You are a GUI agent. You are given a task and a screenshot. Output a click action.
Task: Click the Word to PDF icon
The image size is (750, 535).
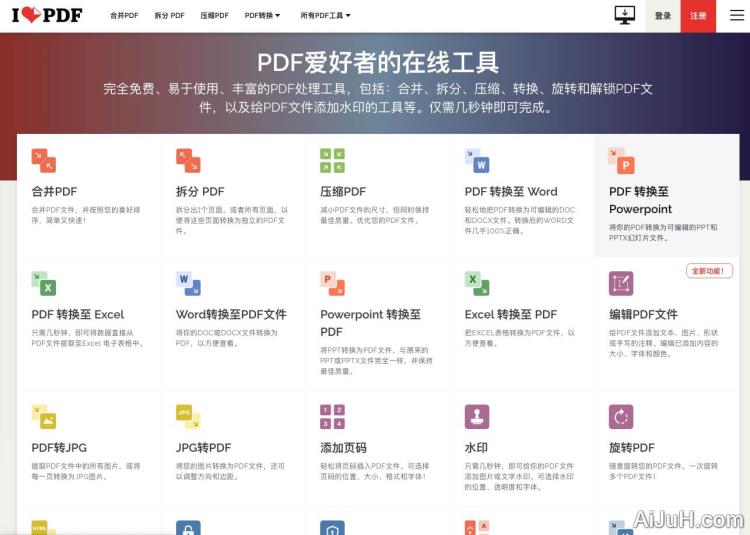[188, 284]
